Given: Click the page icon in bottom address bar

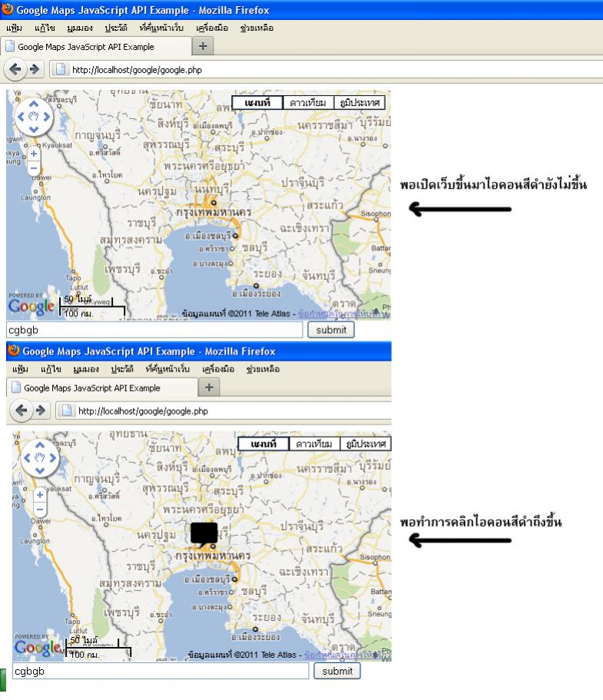Looking at the screenshot, I should click(67, 411).
